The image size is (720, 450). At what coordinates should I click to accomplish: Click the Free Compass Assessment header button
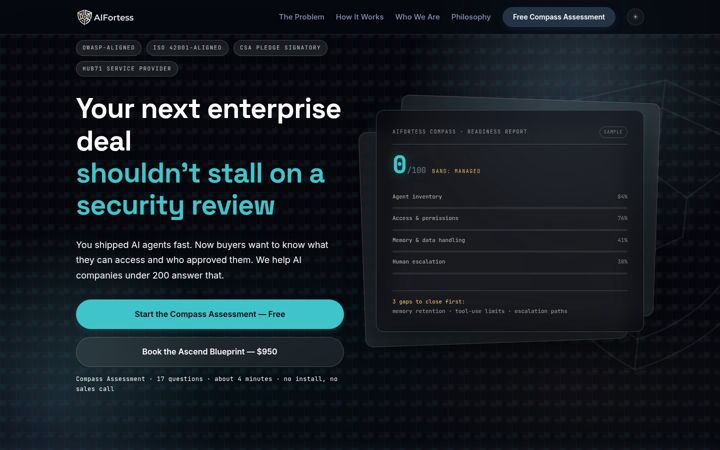click(559, 17)
